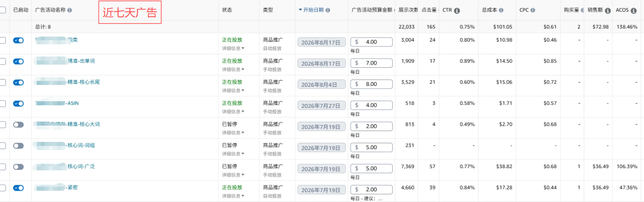This screenshot has width=644, height=202.
Task: Toggle off the 精准-出单词 campaign switch
Action: [19, 61]
